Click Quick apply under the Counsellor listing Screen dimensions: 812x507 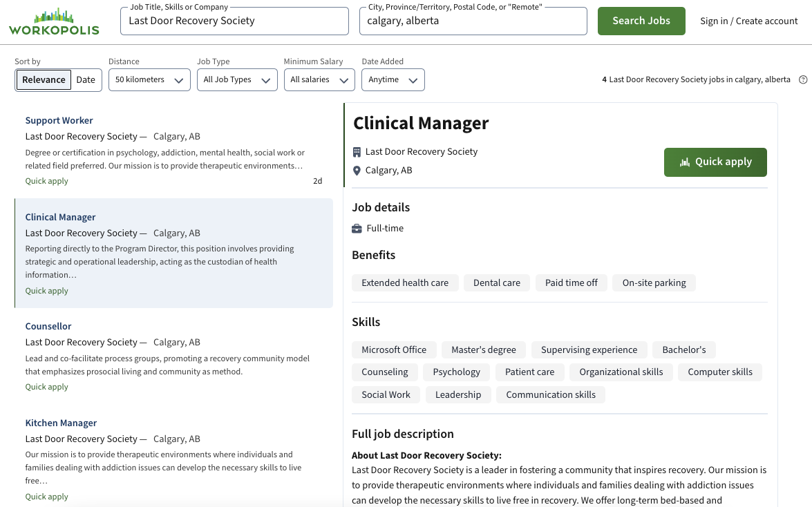coord(46,386)
